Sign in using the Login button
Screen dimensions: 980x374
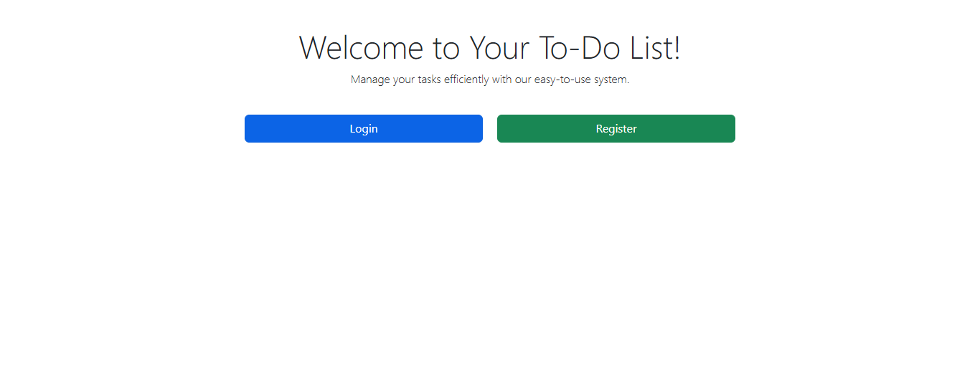click(364, 129)
